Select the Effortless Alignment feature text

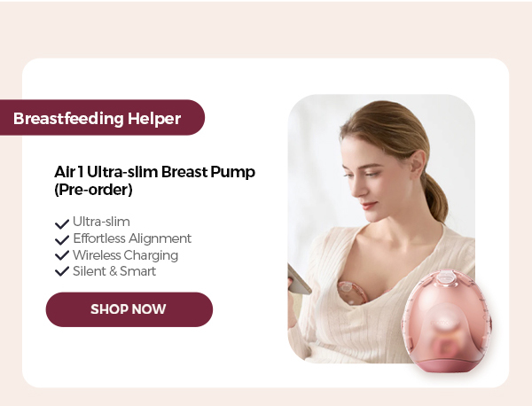[132, 238]
